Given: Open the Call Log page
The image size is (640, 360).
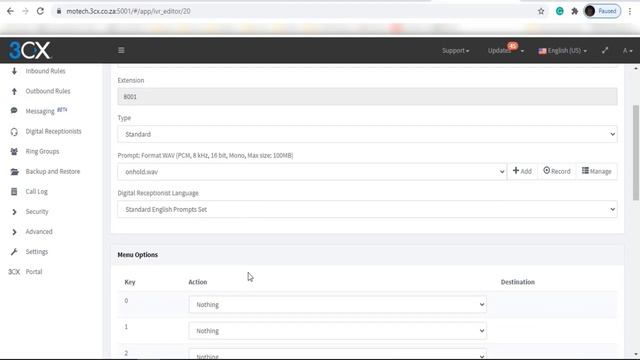Looking at the screenshot, I should coord(36,191).
